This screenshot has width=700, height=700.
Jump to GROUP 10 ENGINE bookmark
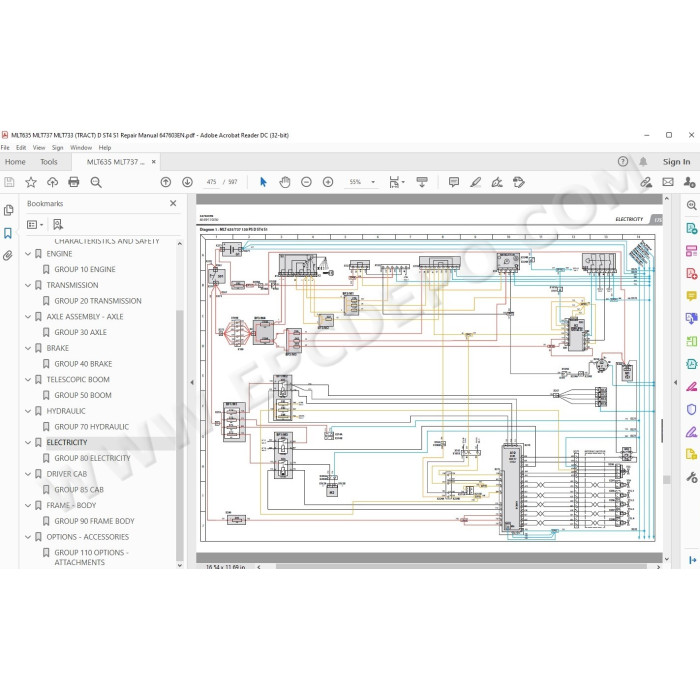(85, 270)
